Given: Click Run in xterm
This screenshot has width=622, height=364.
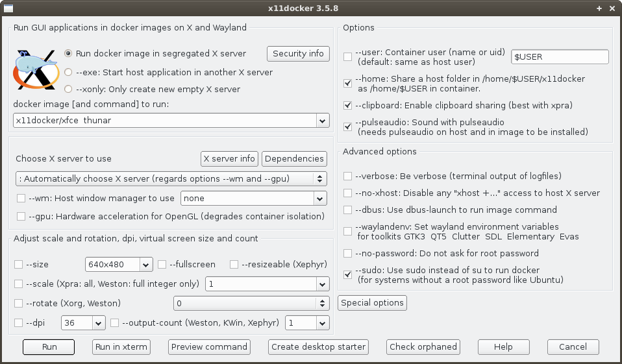Looking at the screenshot, I should click(121, 347).
